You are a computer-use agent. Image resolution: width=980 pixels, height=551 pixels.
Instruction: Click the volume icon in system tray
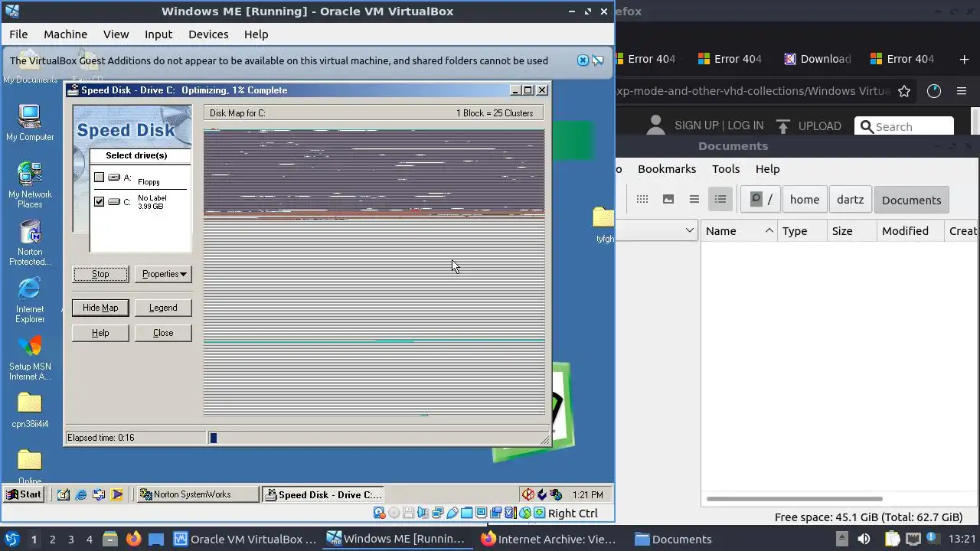(x=864, y=539)
